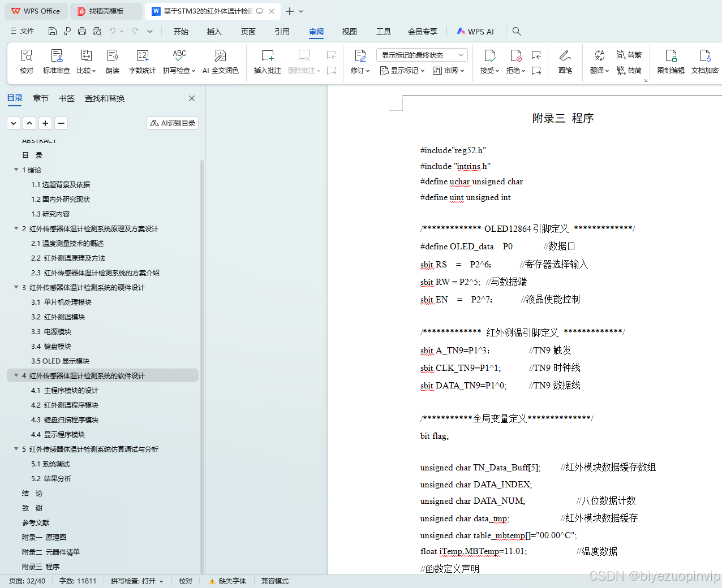This screenshot has width=722, height=588.
Task: Toggle 兼容模式 compatibility mode indicator
Action: (274, 581)
